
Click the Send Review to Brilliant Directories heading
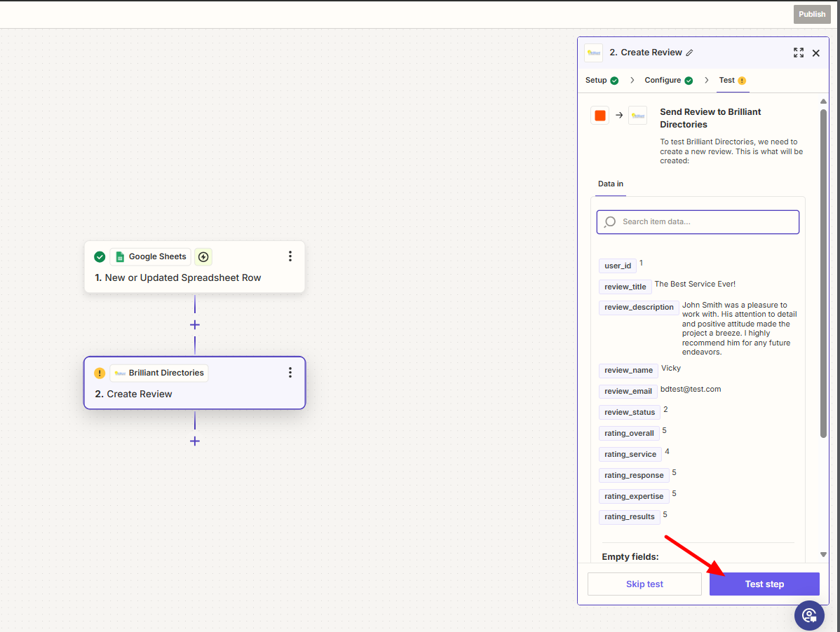point(710,118)
